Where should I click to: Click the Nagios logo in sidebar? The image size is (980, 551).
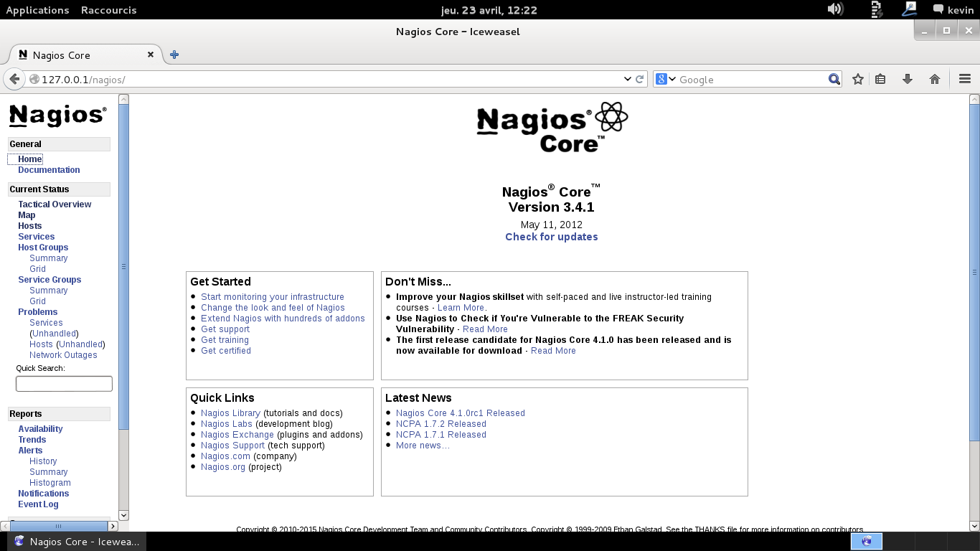tap(57, 116)
